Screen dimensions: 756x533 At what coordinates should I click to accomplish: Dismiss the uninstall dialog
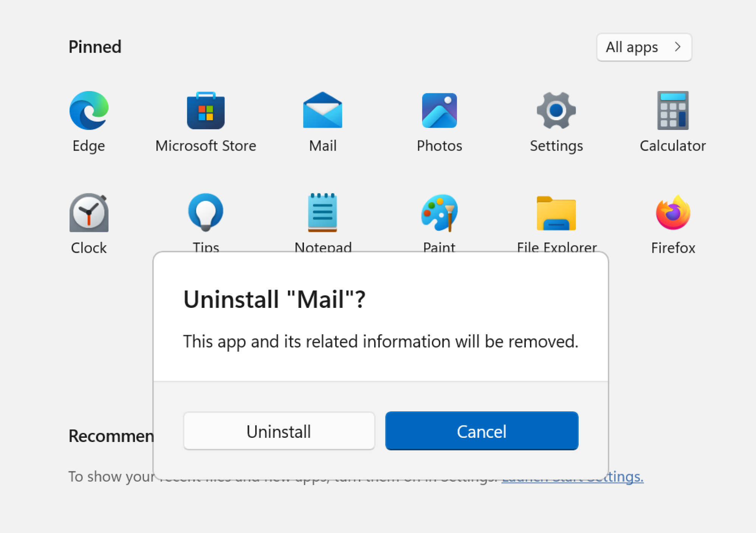tap(481, 431)
